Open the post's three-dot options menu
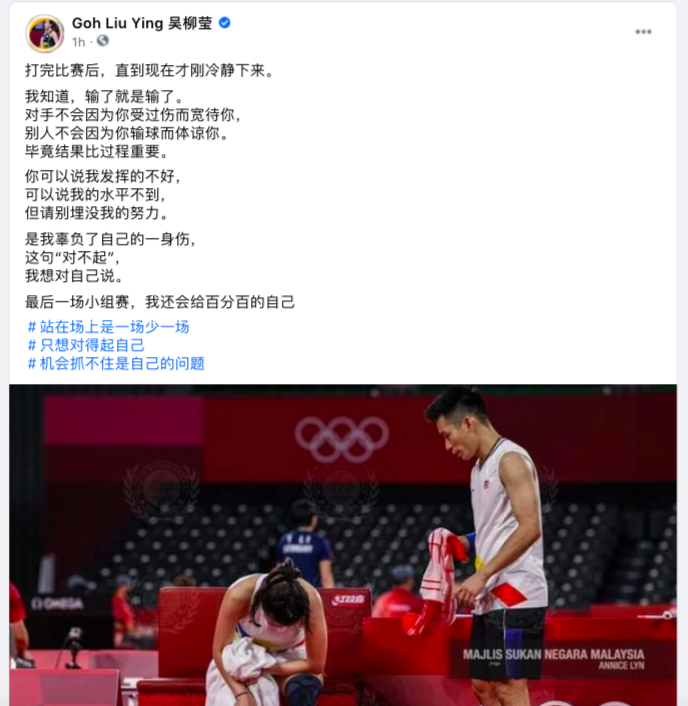This screenshot has width=688, height=706. click(x=643, y=32)
